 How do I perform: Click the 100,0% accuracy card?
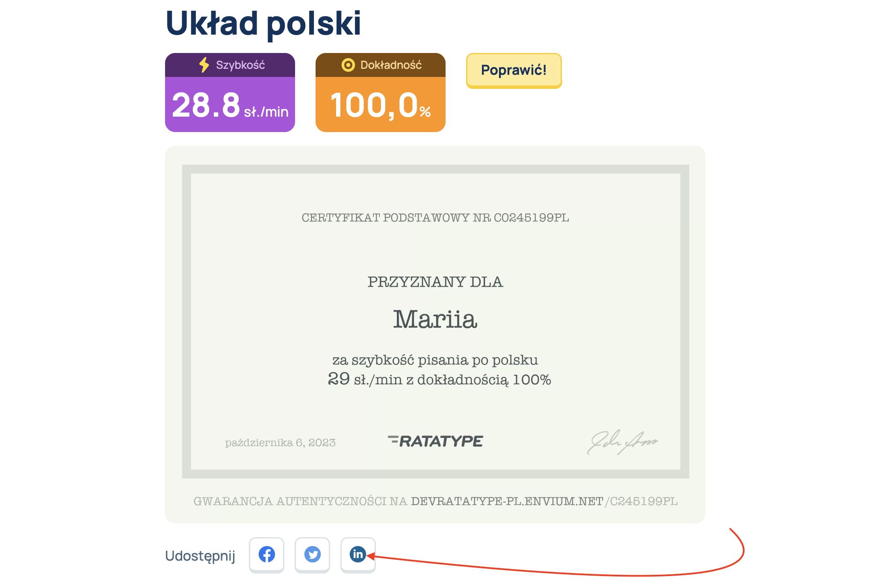381,92
